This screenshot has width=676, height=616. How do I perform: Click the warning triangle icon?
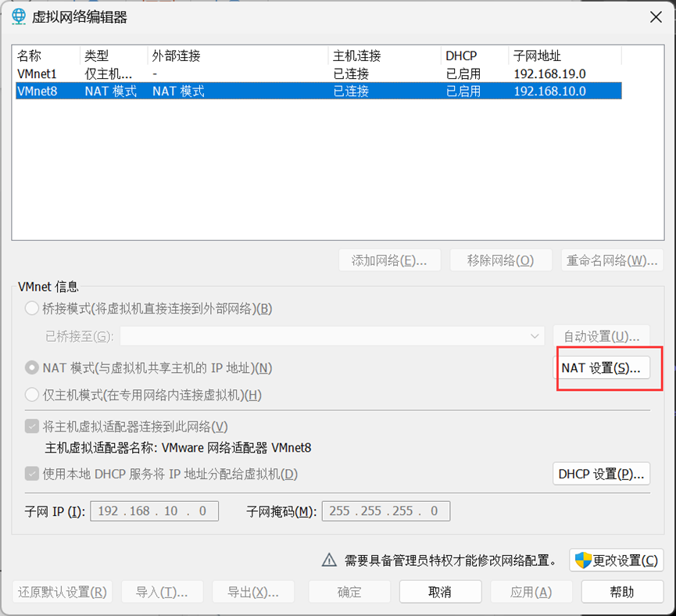pos(329,560)
